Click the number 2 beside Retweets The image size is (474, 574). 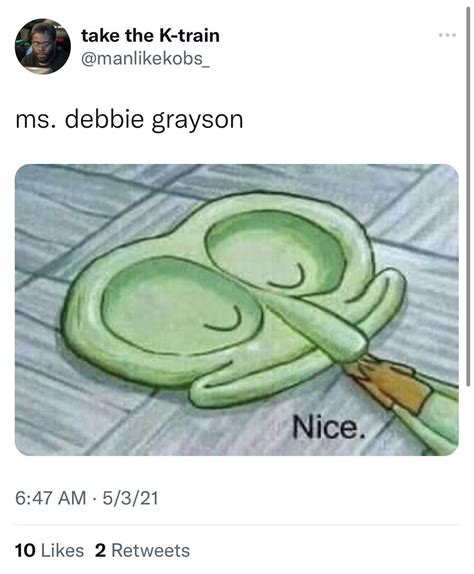point(100,551)
